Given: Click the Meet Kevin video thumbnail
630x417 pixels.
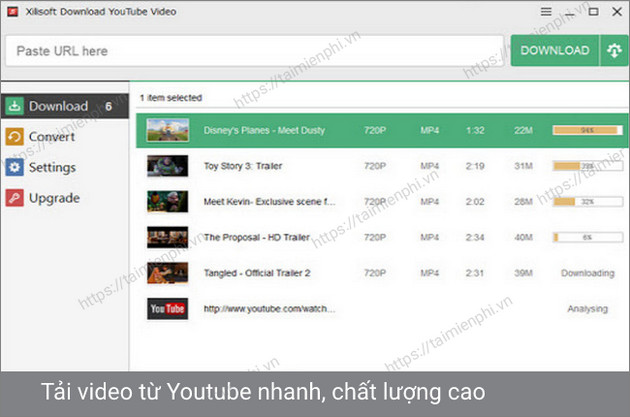Looking at the screenshot, I should (168, 201).
